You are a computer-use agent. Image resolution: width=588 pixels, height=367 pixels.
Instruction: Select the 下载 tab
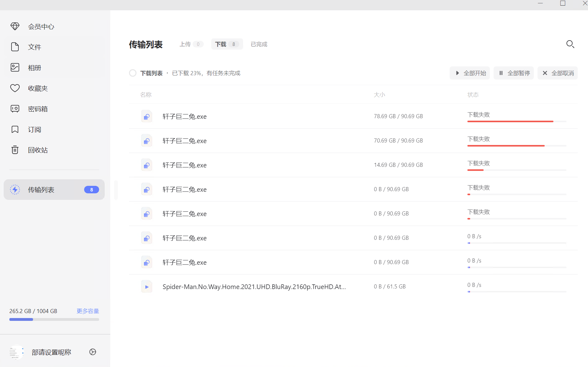click(x=227, y=44)
